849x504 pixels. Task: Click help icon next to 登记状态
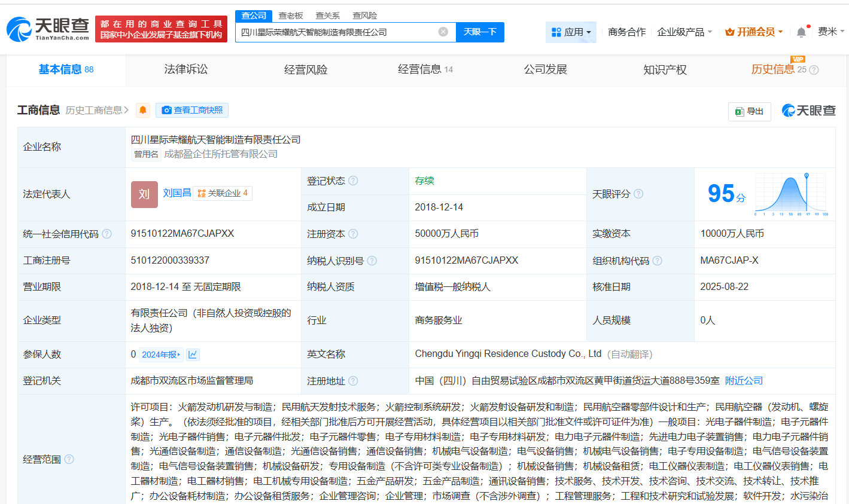click(x=353, y=181)
